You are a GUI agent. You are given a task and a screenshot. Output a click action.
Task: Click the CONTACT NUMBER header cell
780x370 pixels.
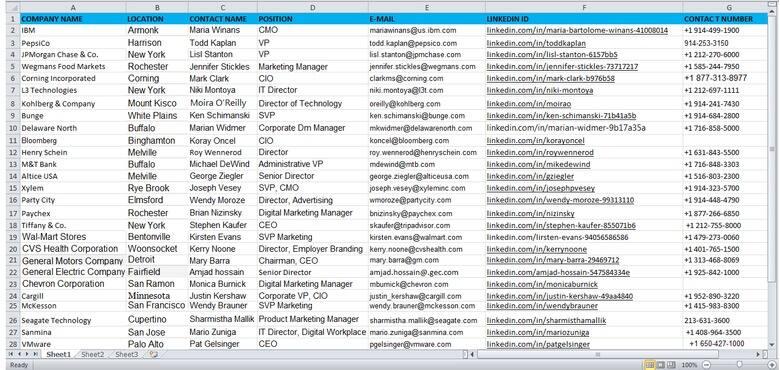point(725,19)
